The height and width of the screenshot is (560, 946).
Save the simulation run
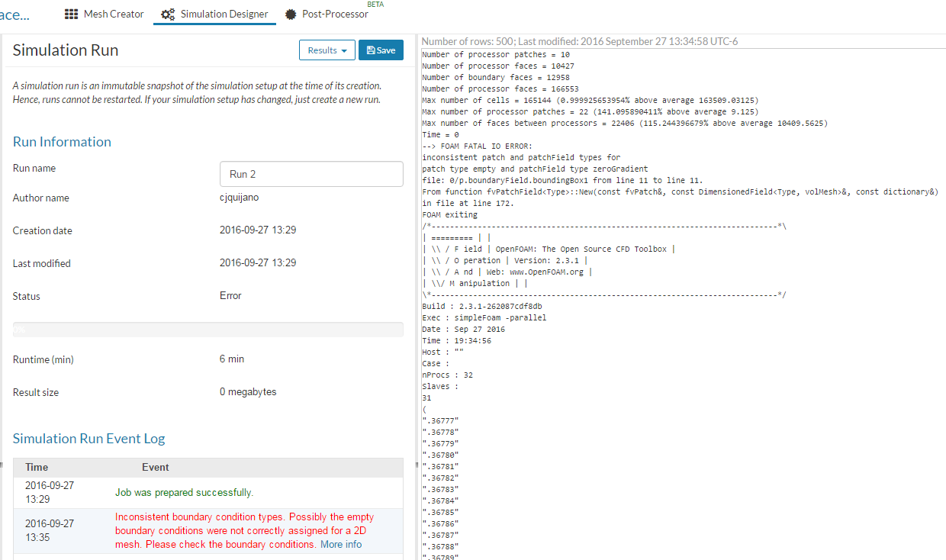point(381,50)
